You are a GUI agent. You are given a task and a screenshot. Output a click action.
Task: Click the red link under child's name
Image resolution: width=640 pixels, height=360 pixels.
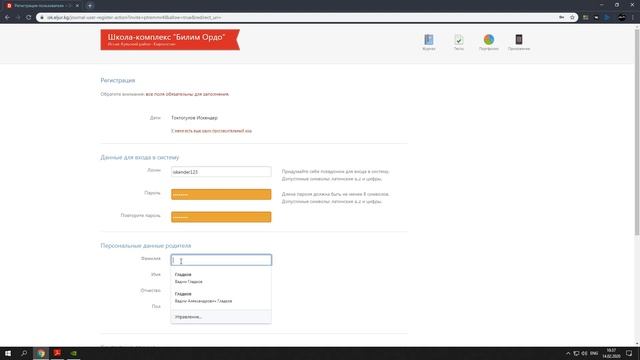coord(211,131)
